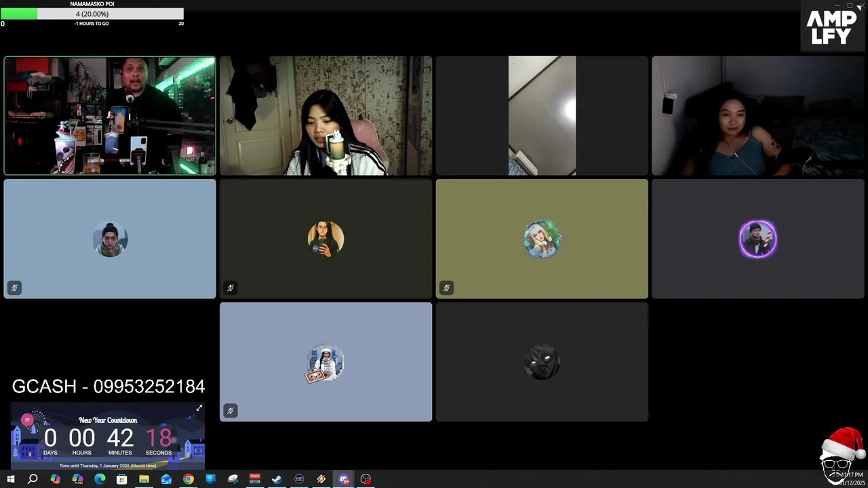Open the pink menu button on countdown
The width and height of the screenshot is (868, 488).
click(27, 420)
